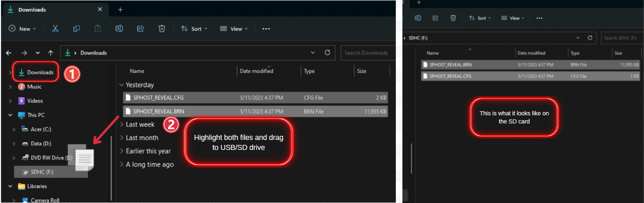Open See more ellipsis in the SDHC window
Viewport: 644px width, 203px height.
coord(539,18)
